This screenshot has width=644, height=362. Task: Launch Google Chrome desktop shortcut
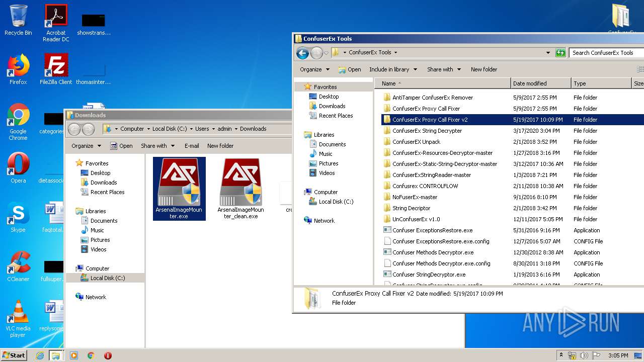[x=18, y=122]
